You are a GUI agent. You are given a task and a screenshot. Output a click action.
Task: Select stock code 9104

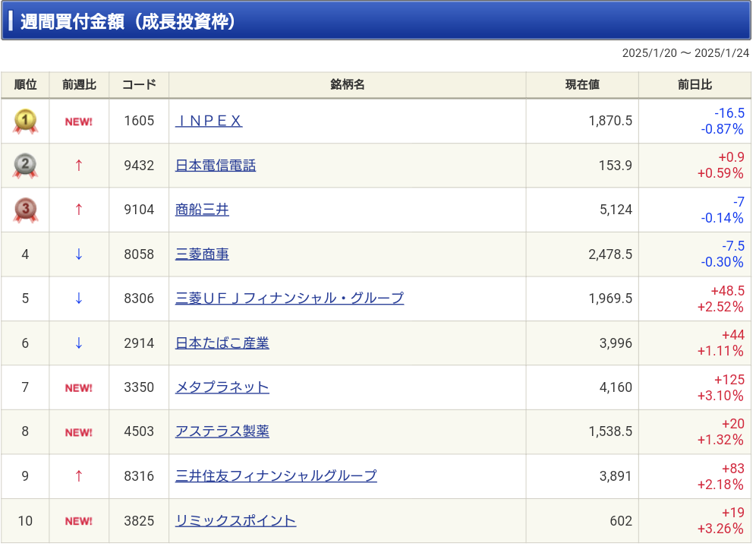pos(139,210)
